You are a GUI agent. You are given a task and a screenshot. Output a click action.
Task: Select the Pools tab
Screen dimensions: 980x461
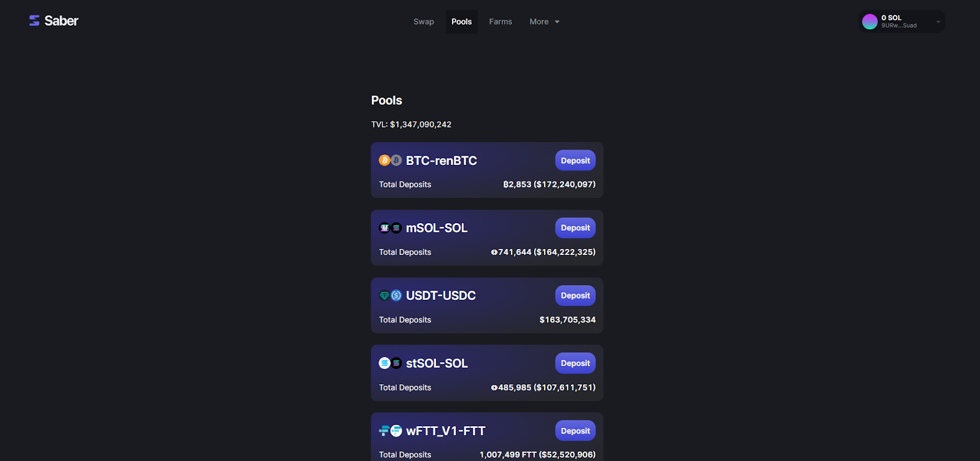tap(461, 21)
